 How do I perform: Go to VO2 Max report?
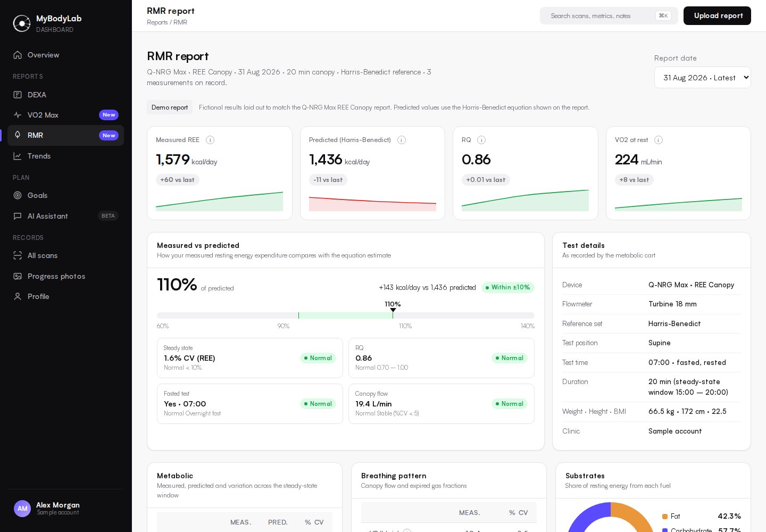[65, 115]
